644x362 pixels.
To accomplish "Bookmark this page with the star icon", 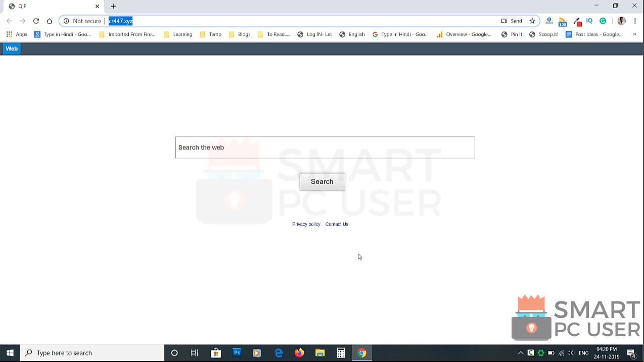I will pyautogui.click(x=532, y=21).
